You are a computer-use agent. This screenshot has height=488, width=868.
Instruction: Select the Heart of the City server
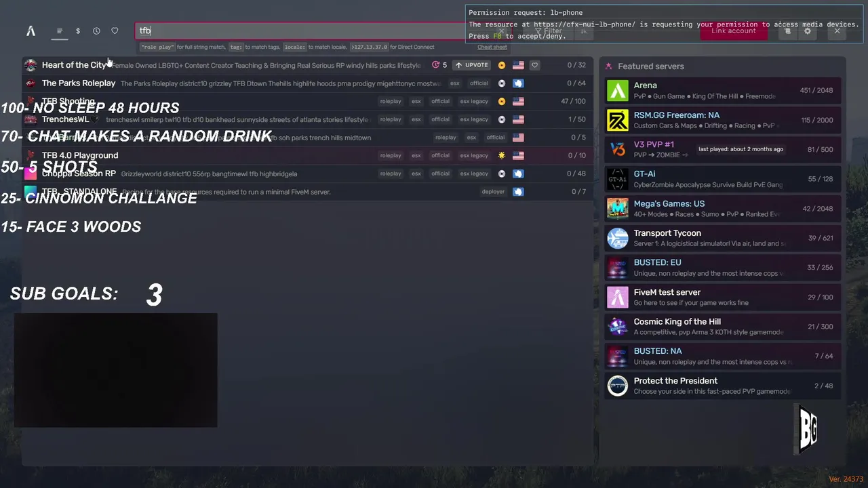(307, 65)
